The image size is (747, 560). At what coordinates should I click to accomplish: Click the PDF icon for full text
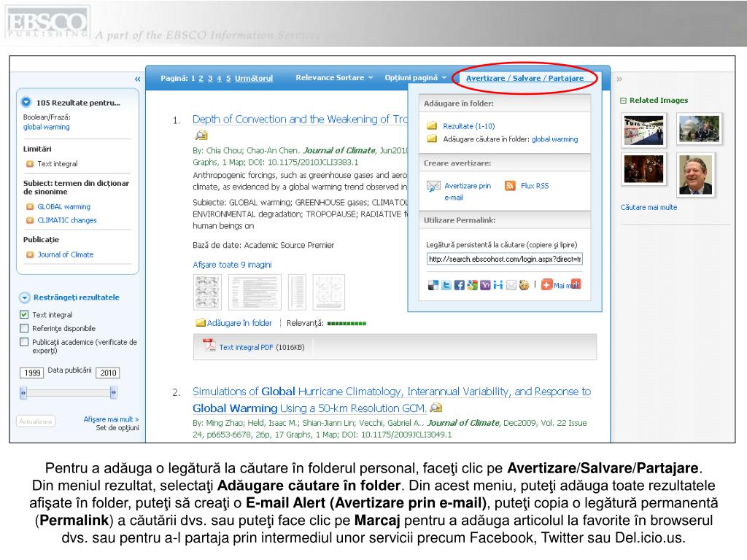pyautogui.click(x=209, y=345)
